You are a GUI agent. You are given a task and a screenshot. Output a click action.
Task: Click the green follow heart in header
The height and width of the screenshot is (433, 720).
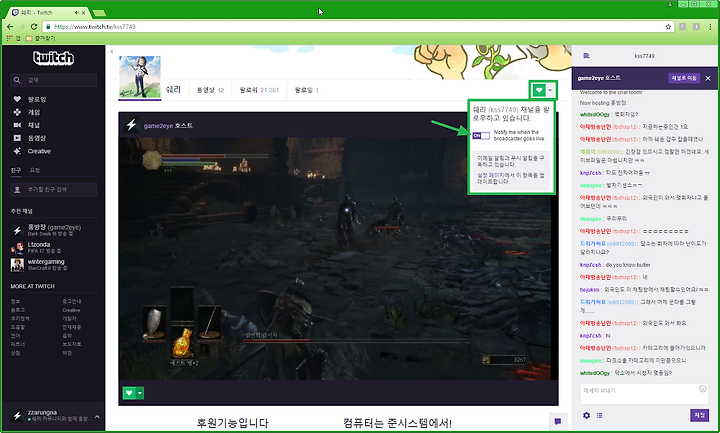[x=539, y=90]
